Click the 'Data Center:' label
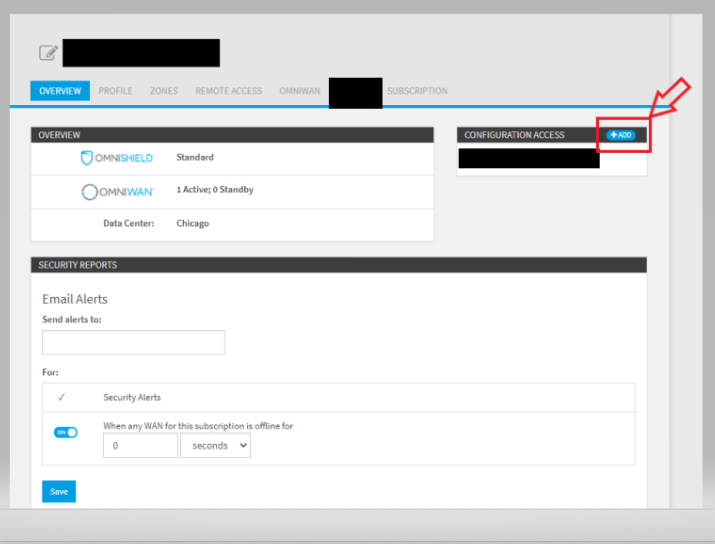 point(129,223)
